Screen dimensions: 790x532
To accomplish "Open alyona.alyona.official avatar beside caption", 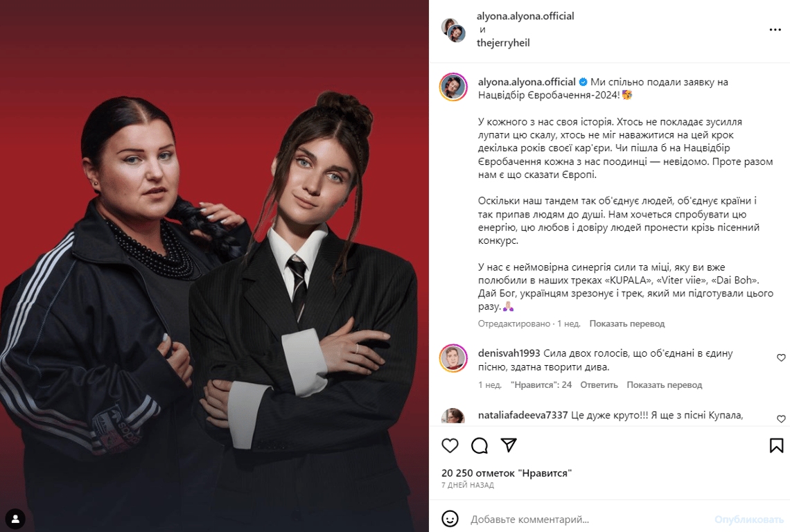I will (x=453, y=87).
